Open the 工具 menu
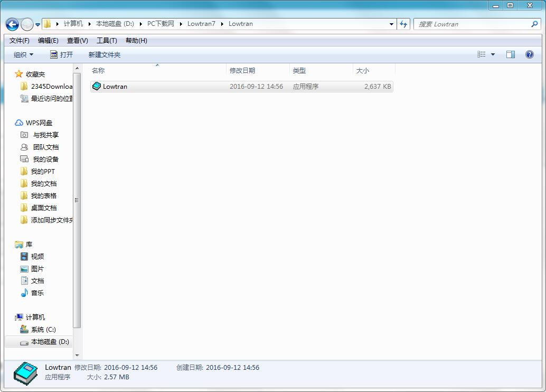Viewport: 546px width, 392px height. (x=107, y=40)
